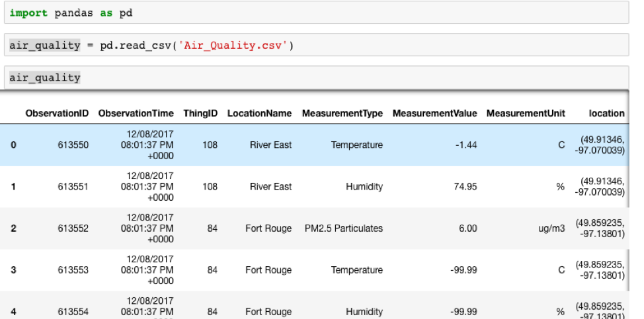Click the -99.99 value in row 3
This screenshot has width=644, height=319.
463,270
